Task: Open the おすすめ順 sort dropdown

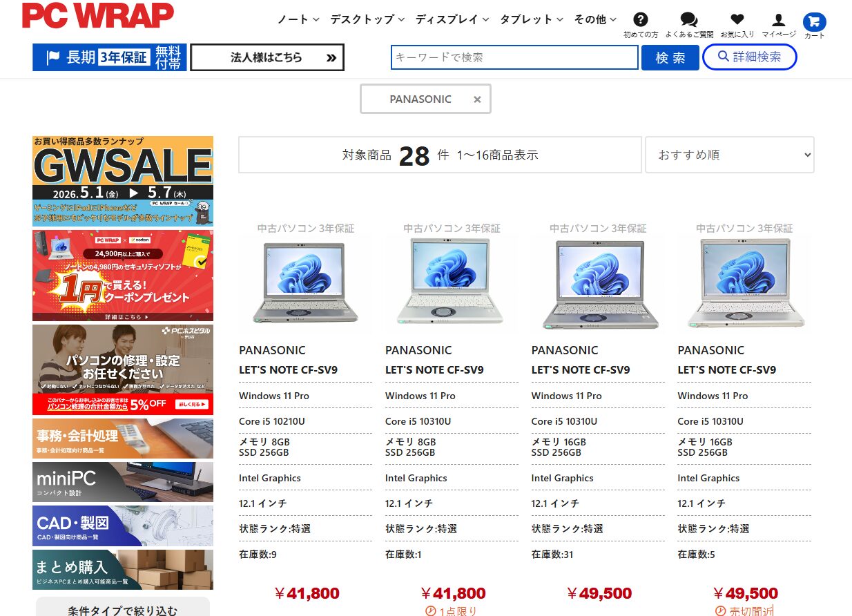Action: click(730, 155)
